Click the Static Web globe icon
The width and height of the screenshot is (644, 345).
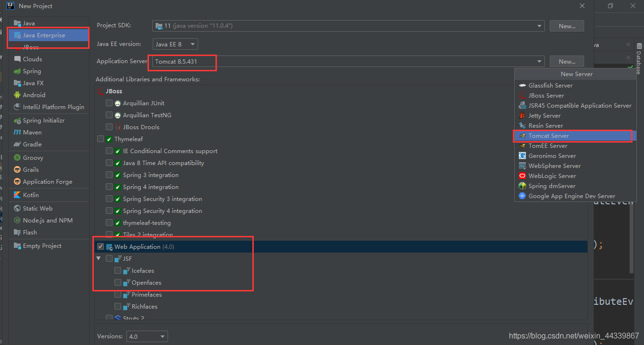18,208
